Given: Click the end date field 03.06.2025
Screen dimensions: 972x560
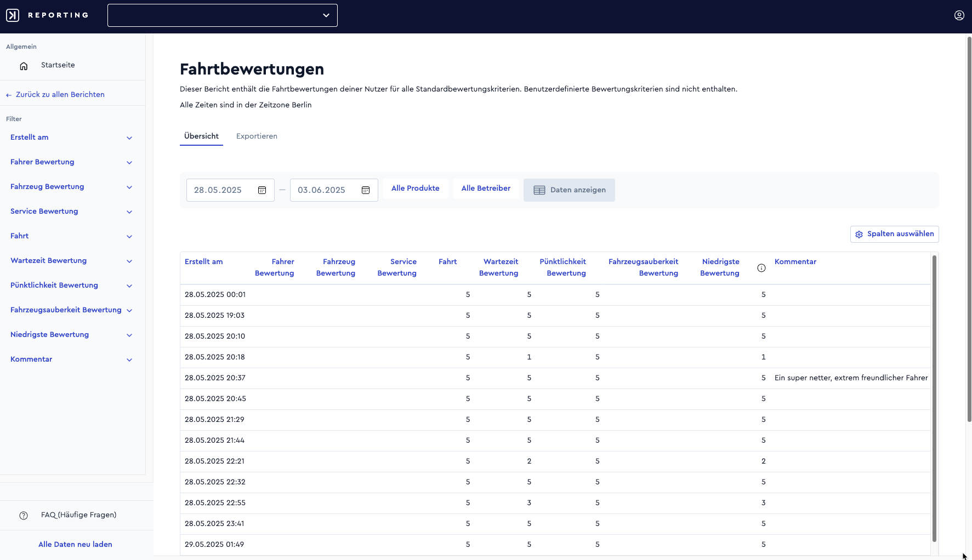Looking at the screenshot, I should [334, 190].
